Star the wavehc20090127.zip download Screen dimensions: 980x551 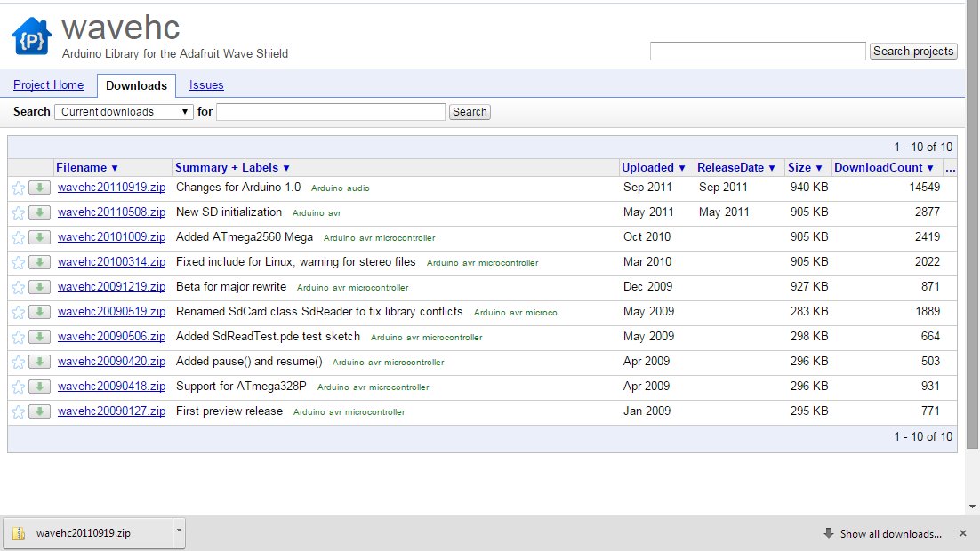coord(18,412)
